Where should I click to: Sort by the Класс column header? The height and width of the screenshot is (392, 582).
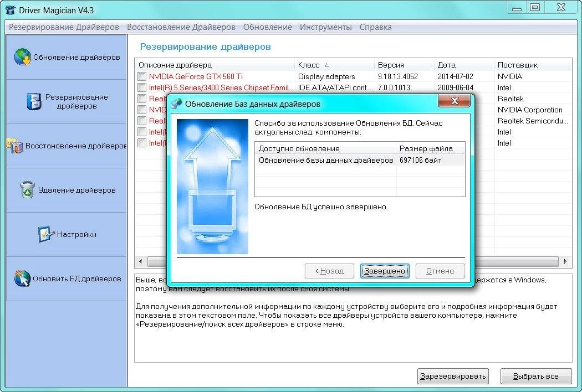334,65
